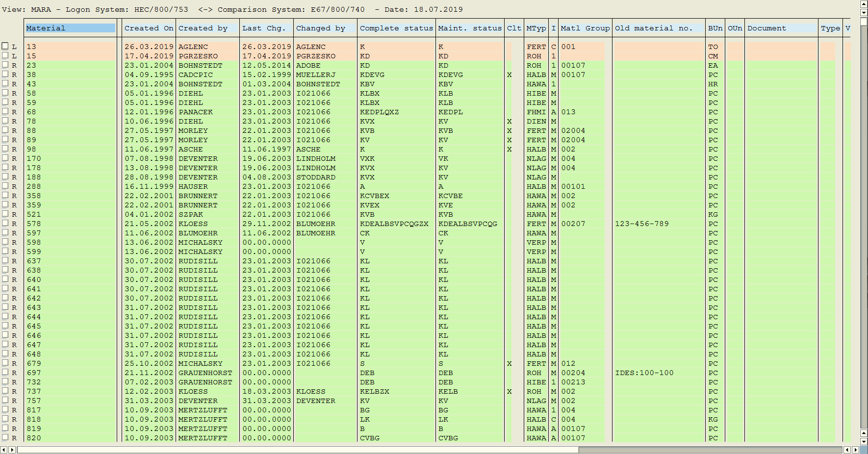Click the scroll-right arrow at bottom left
Screen dimensions: 868x454
coord(12,450)
